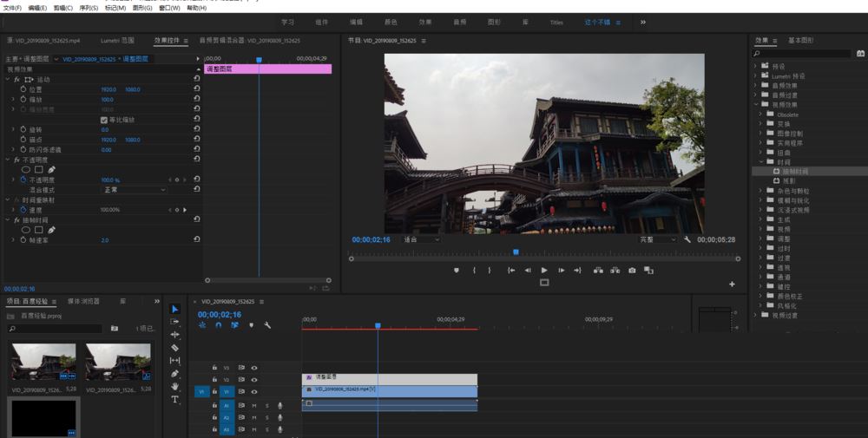868x438 pixels.
Task: Open the 混合模式 dropdown set to 正常
Action: point(135,189)
